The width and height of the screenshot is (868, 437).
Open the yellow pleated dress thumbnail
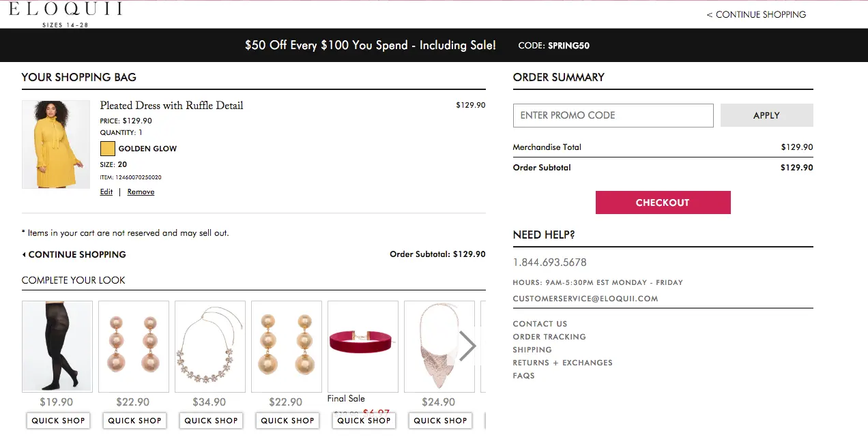pyautogui.click(x=56, y=145)
